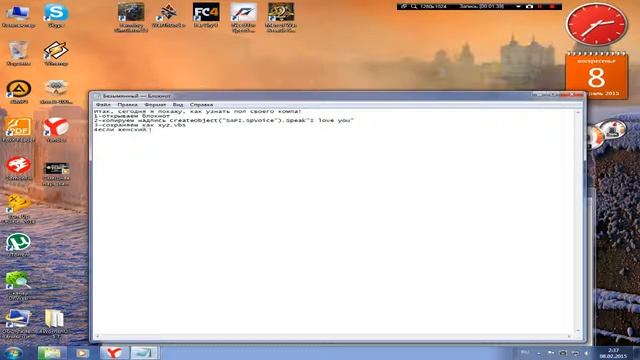Close the Notepad window

[x=572, y=95]
